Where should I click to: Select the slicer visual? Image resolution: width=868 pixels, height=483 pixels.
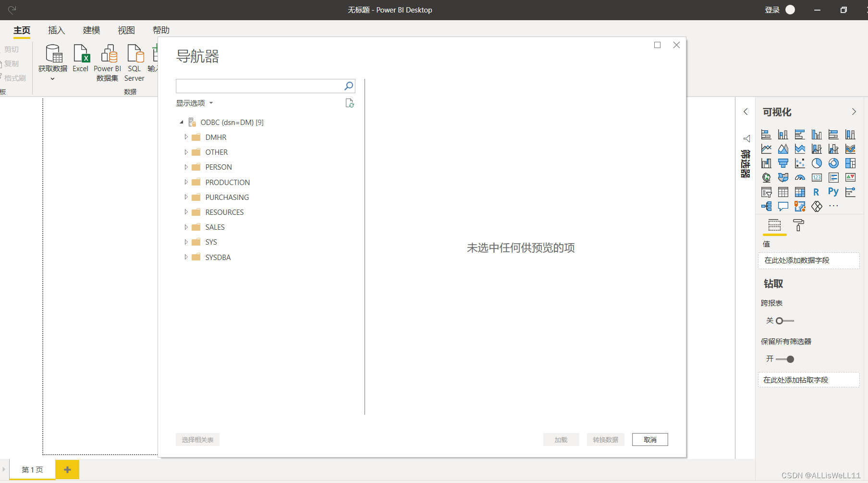[766, 192]
